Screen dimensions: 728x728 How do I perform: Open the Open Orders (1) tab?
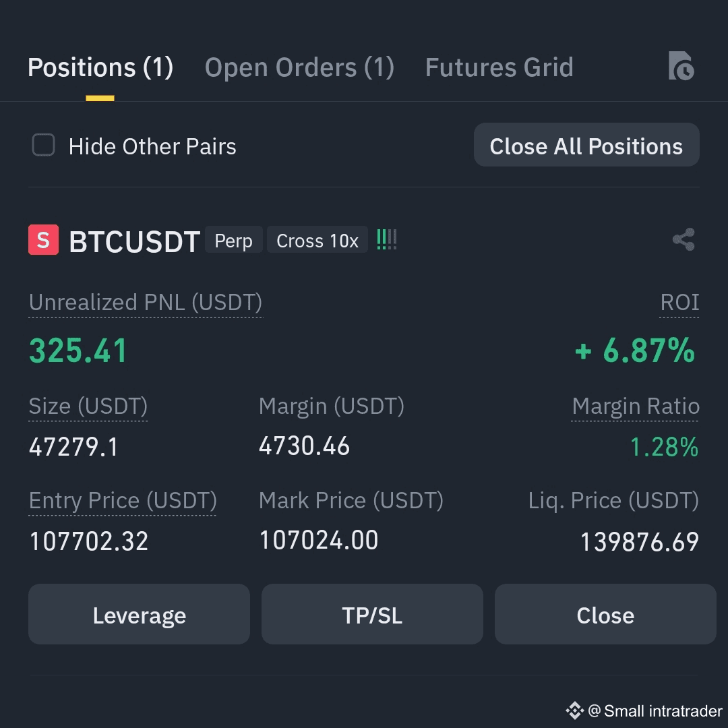pos(299,67)
